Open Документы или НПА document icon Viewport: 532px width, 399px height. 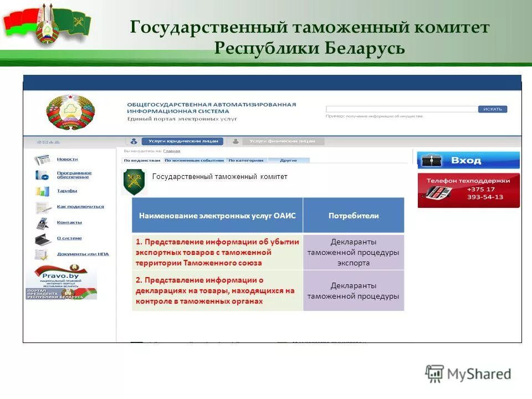(40, 254)
